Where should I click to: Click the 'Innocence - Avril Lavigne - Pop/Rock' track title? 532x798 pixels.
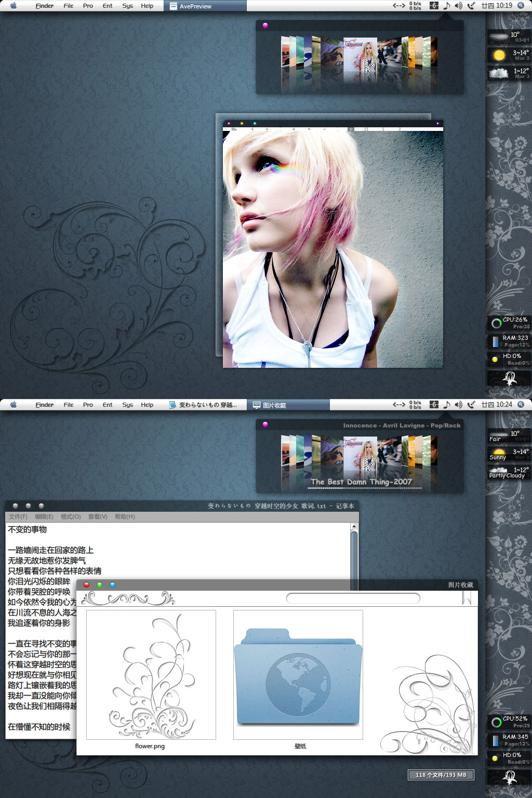point(402,425)
